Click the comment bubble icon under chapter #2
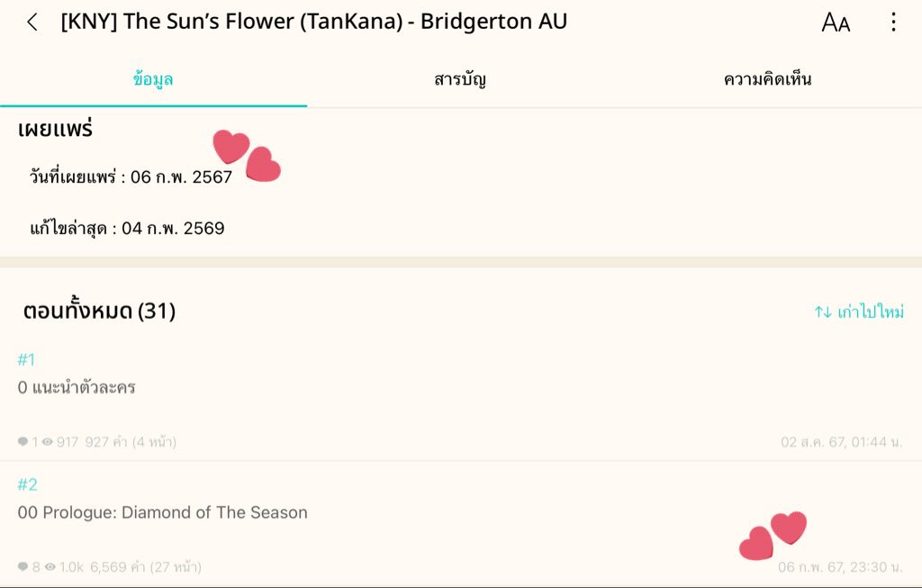This screenshot has width=922, height=588. 23,567
